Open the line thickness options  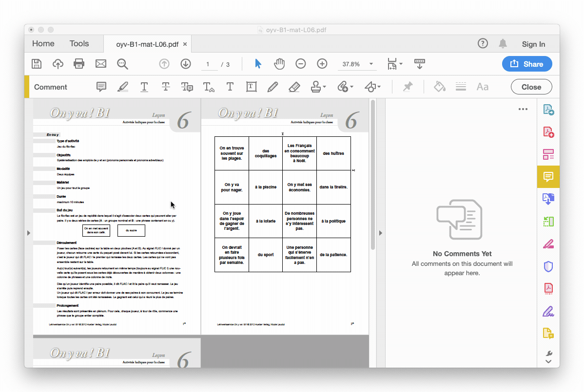pos(461,87)
